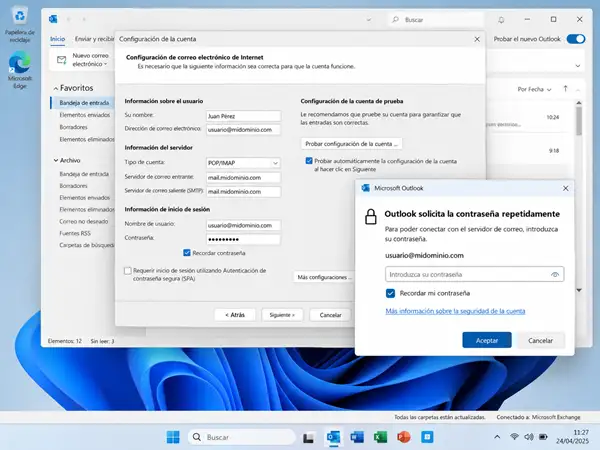
Task: Open the Por Fecha sort dropdown
Action: (x=534, y=89)
